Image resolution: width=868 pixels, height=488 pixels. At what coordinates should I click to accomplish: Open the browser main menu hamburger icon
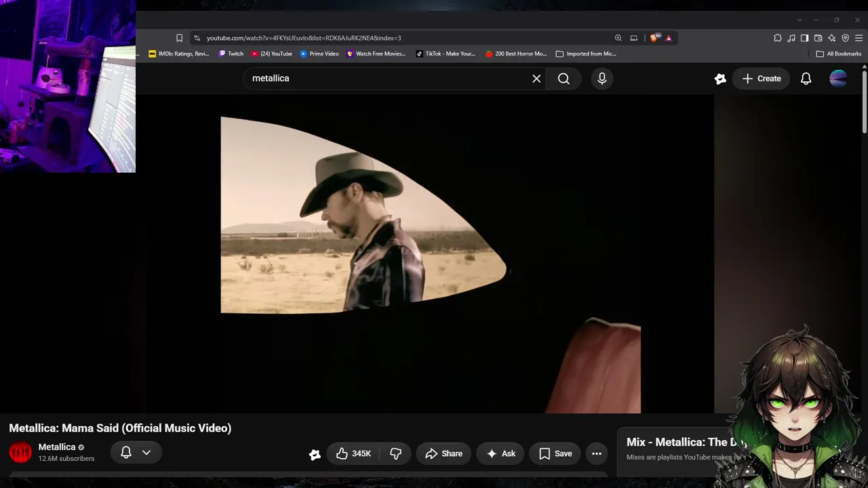[x=859, y=38]
